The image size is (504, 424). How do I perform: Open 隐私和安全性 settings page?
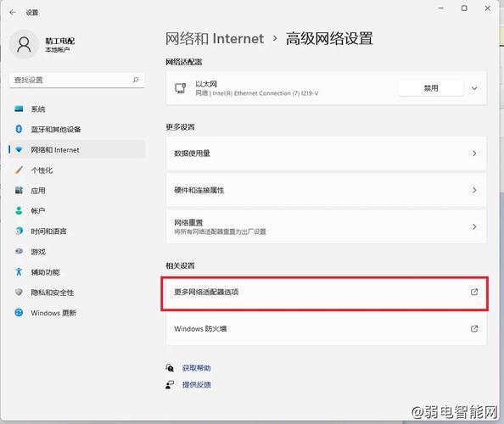pyautogui.click(x=77, y=292)
